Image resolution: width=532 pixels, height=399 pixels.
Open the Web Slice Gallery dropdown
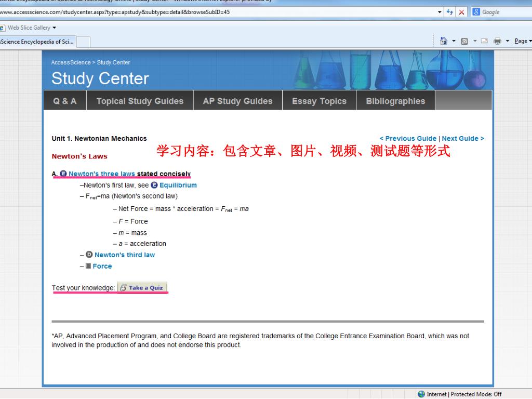click(x=54, y=28)
